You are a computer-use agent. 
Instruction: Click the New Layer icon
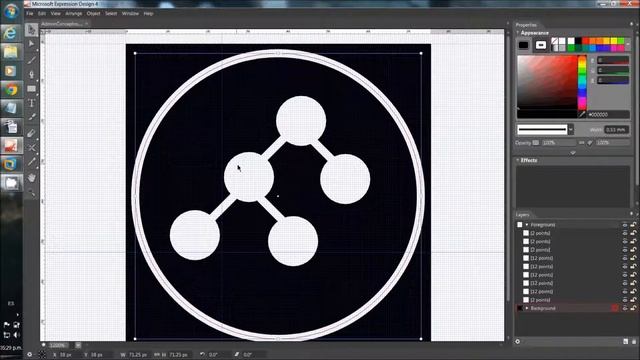coord(625,342)
